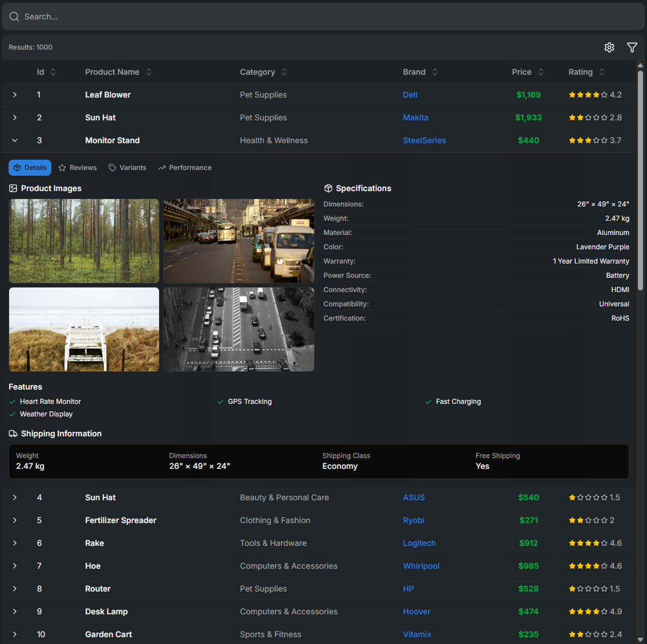647x644 pixels.
Task: Expand the Leaf Blower row
Action: click(x=15, y=95)
